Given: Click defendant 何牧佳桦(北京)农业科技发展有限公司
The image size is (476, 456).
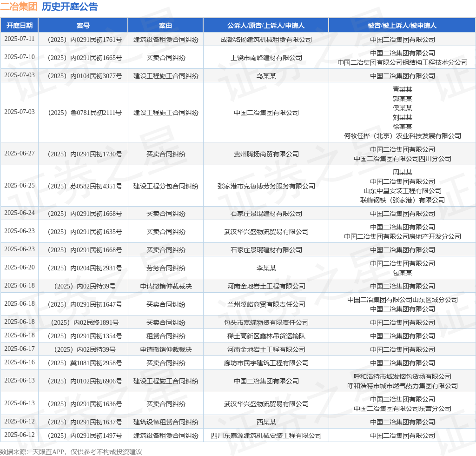Looking at the screenshot, I should click(402, 136).
